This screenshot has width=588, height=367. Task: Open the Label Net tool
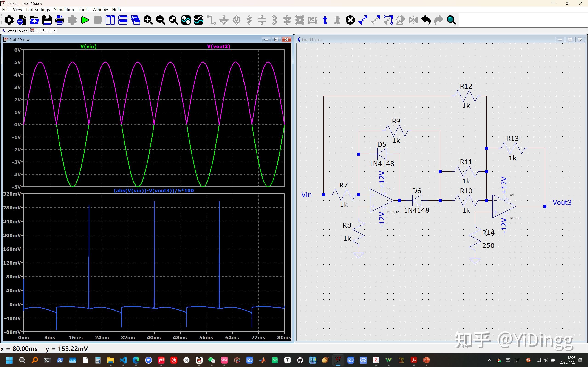[x=312, y=20]
